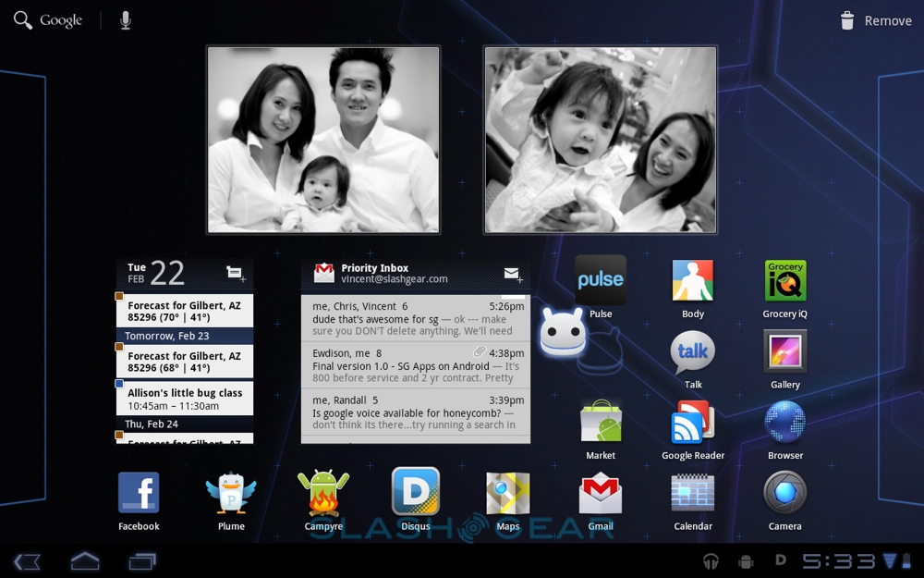The height and width of the screenshot is (578, 924).
Task: Open the Pulse news reader
Action: (x=601, y=280)
